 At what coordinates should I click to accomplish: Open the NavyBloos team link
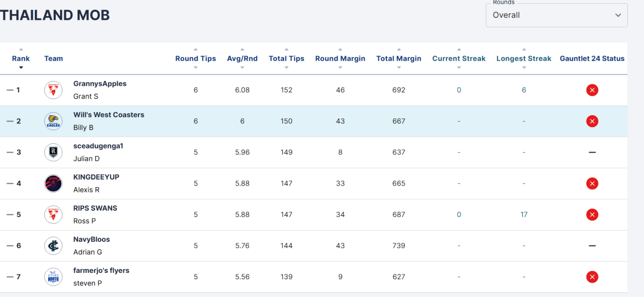pyautogui.click(x=92, y=239)
